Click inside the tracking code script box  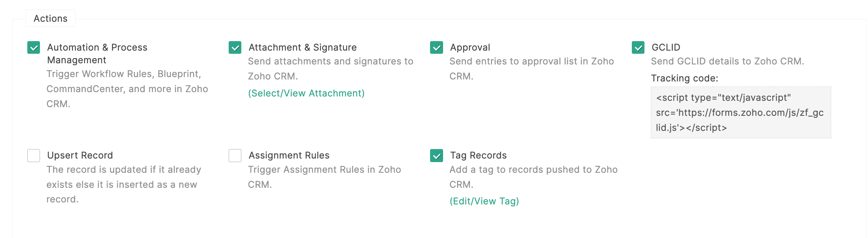click(741, 113)
